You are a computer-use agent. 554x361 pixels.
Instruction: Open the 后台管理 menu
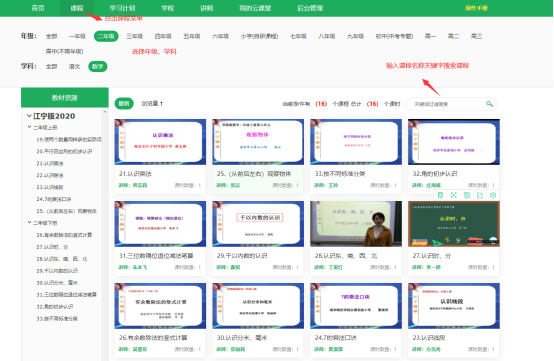[310, 8]
